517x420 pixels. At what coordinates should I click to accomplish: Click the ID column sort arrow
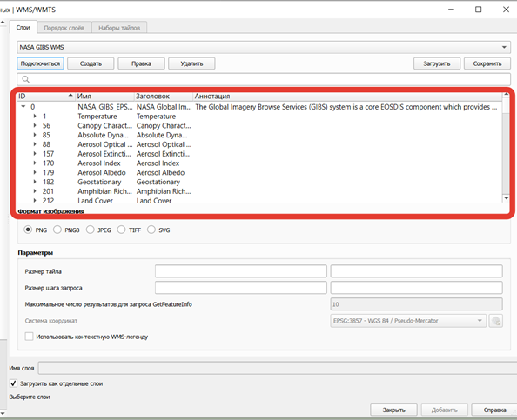[70, 96]
